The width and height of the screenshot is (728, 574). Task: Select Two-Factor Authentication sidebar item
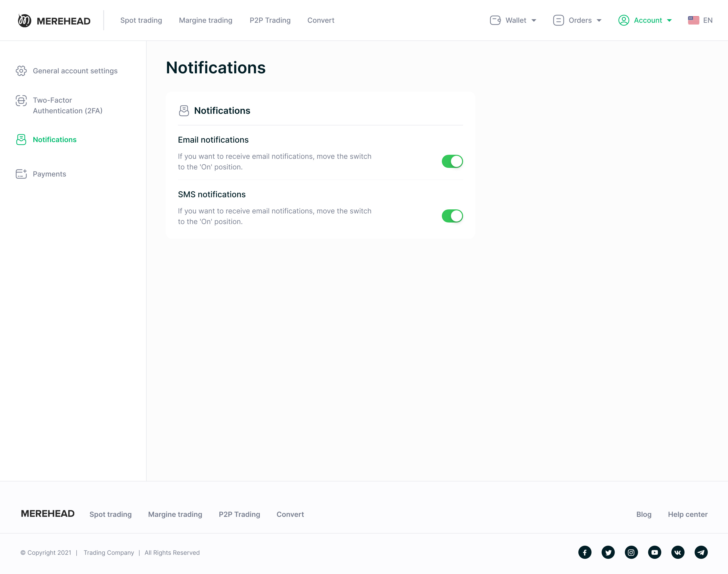point(67,105)
